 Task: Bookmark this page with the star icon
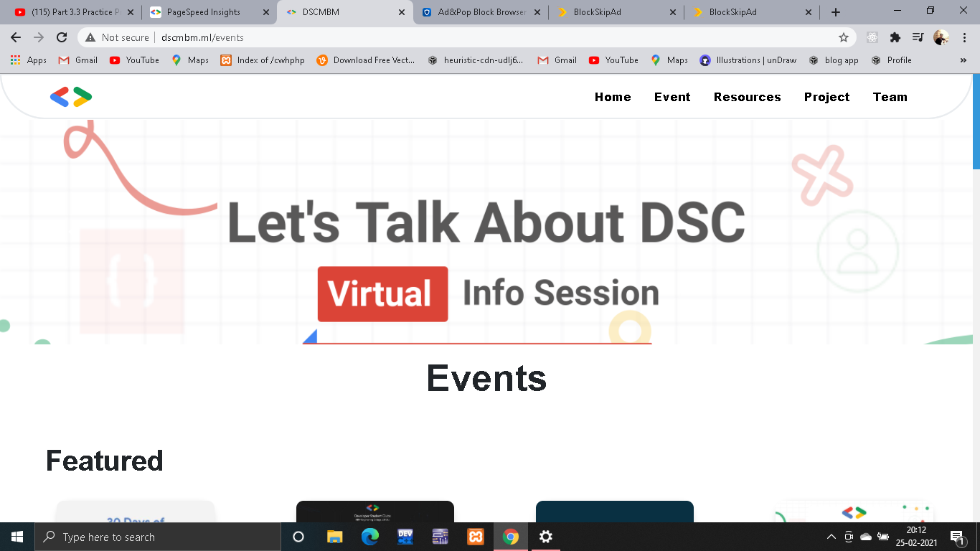(844, 37)
